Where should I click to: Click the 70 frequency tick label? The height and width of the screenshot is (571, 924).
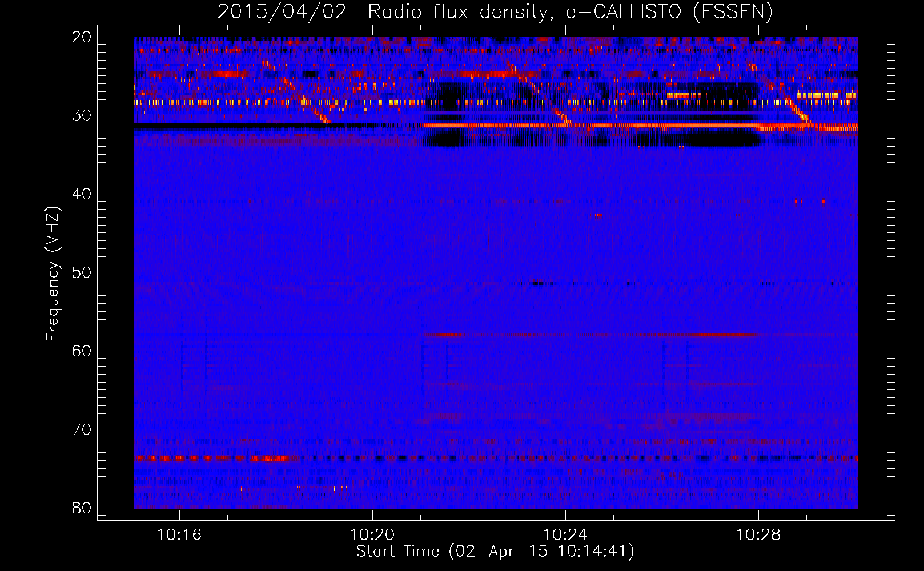[82, 429]
